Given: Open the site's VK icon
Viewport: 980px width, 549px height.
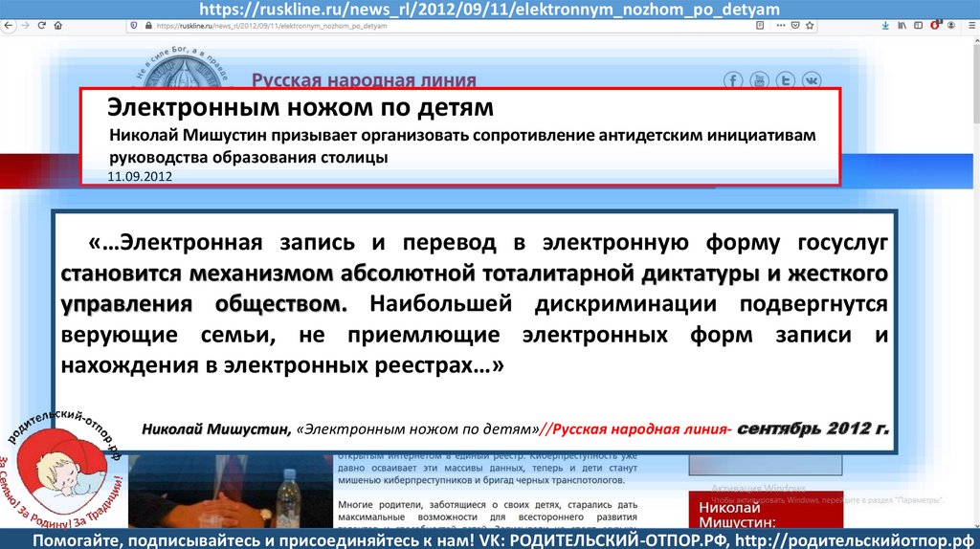Looking at the screenshot, I should [812, 80].
